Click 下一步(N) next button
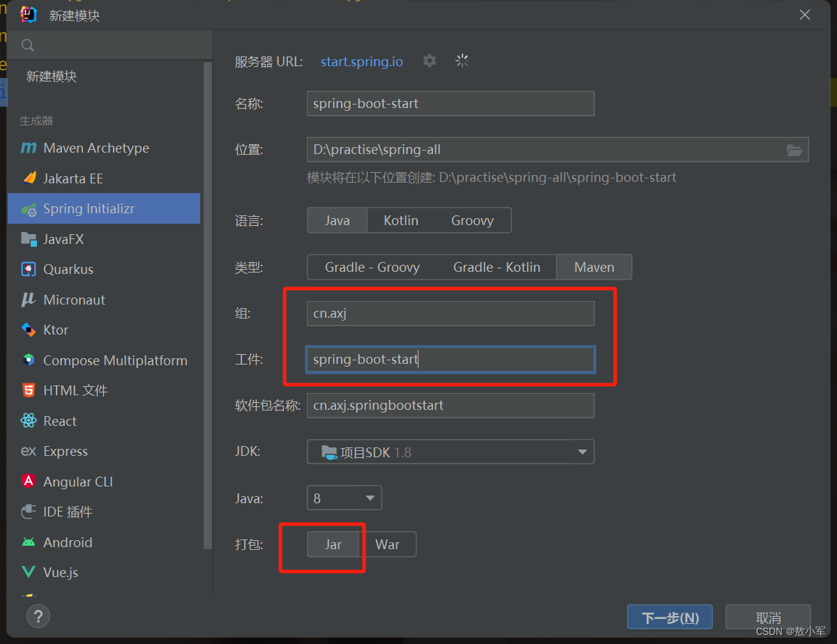The width and height of the screenshot is (837, 644). point(670,618)
